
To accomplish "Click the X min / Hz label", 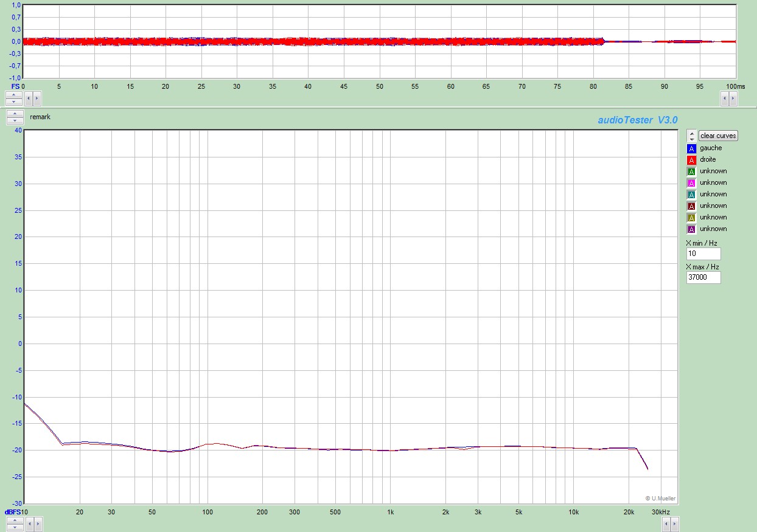I will click(x=702, y=243).
